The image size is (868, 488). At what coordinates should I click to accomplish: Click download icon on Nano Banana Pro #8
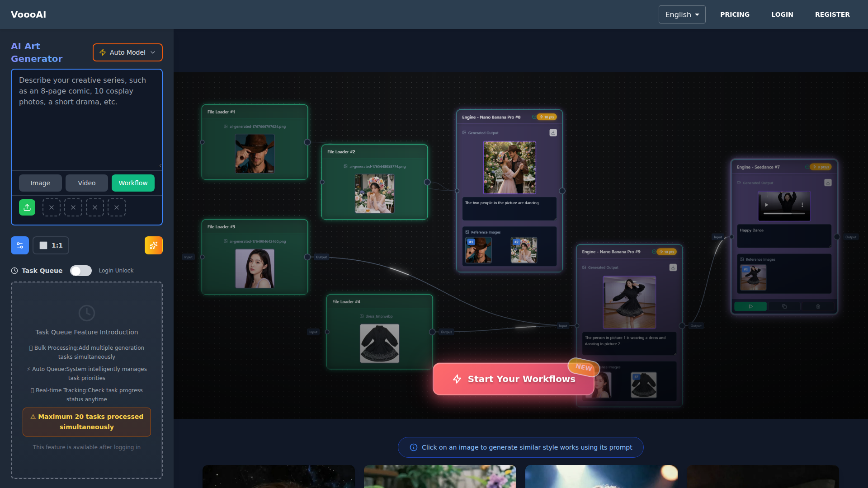pos(553,133)
